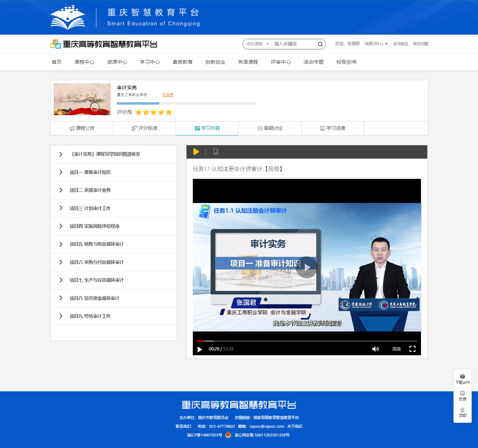478x448 pixels.
Task: Click the play button in video controls
Action: click(200, 349)
